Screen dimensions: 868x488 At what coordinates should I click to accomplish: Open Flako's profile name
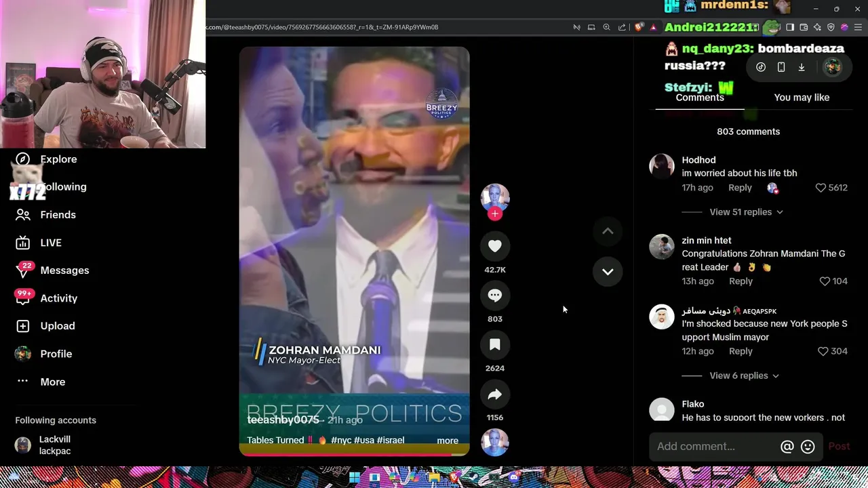693,404
